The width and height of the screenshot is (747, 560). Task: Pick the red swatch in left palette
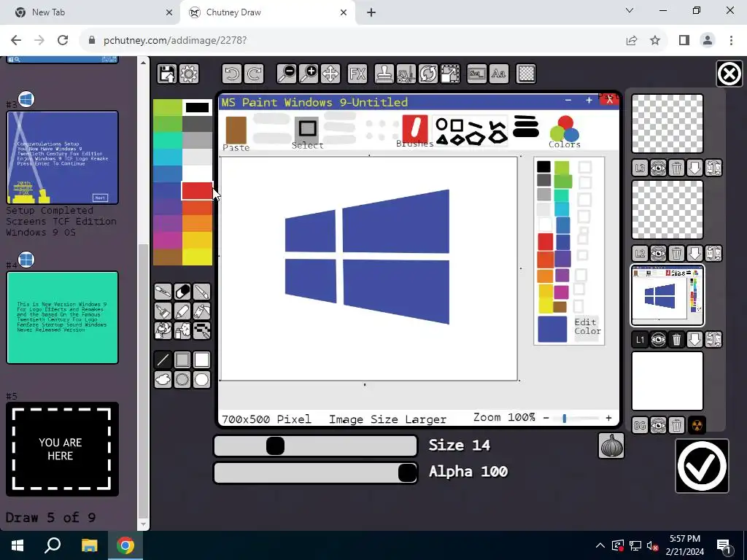(197, 191)
